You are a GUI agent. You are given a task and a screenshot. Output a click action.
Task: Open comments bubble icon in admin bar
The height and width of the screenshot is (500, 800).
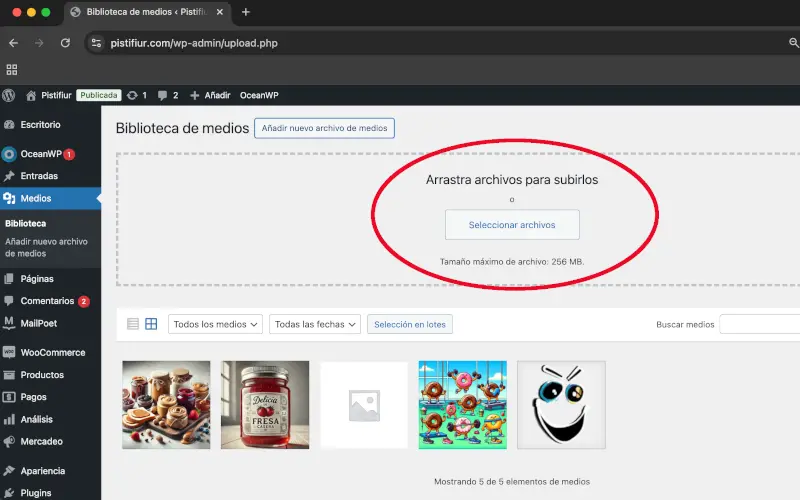click(x=163, y=95)
